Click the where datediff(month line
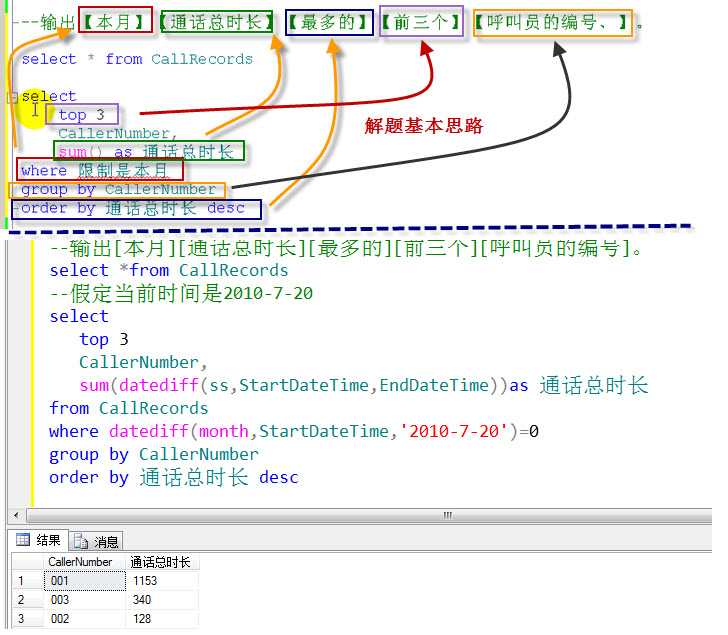This screenshot has width=728, height=635. pos(293,431)
